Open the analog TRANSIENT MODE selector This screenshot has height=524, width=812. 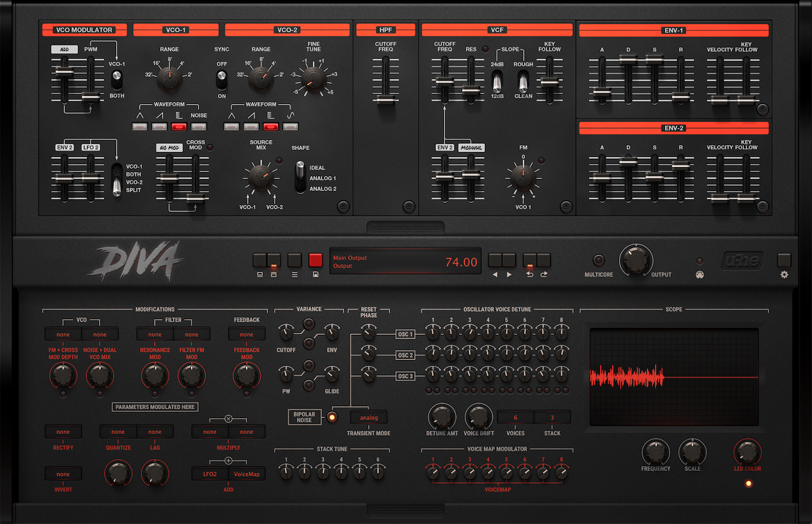tap(369, 417)
